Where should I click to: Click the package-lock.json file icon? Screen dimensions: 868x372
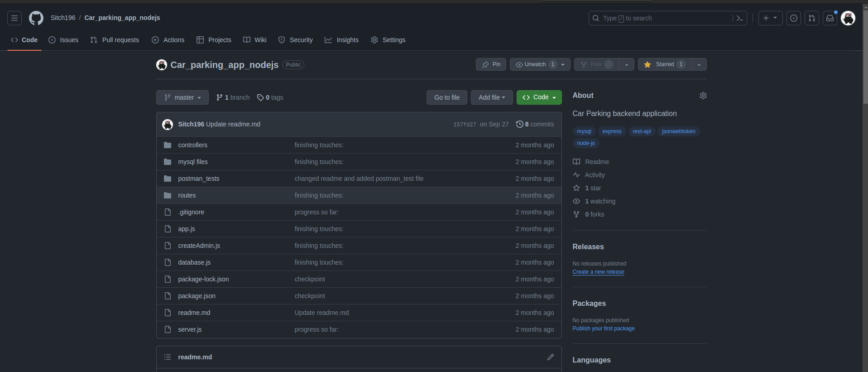(x=168, y=279)
